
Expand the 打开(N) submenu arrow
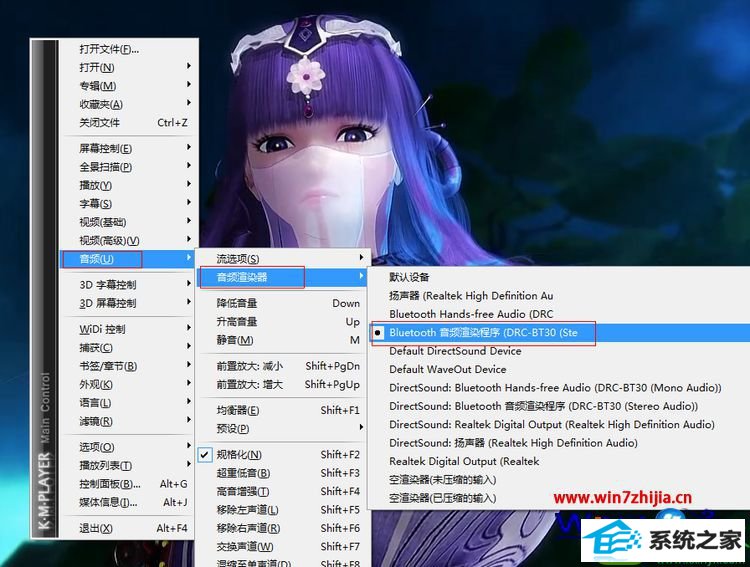click(x=189, y=66)
